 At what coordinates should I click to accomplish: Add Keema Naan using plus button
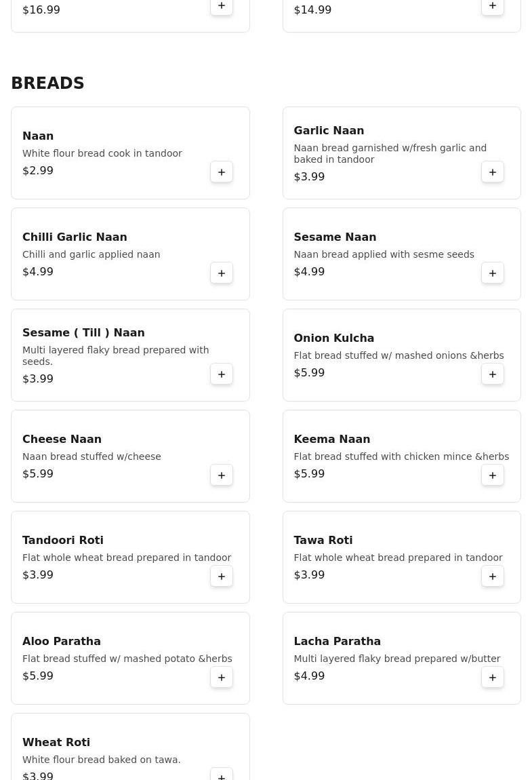pos(493,475)
